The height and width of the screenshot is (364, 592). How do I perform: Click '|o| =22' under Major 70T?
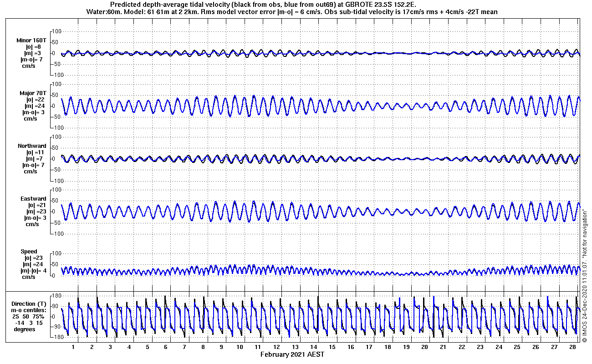tap(35, 100)
